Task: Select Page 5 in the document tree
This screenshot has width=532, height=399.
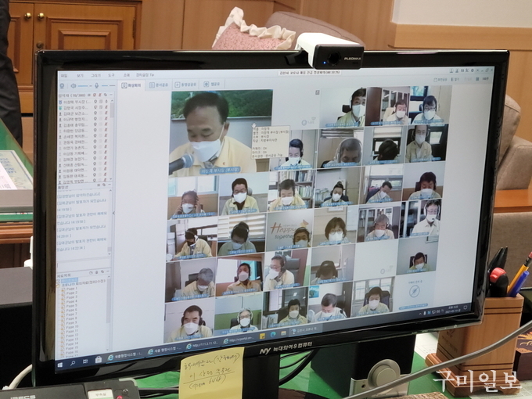Action: 72,306
